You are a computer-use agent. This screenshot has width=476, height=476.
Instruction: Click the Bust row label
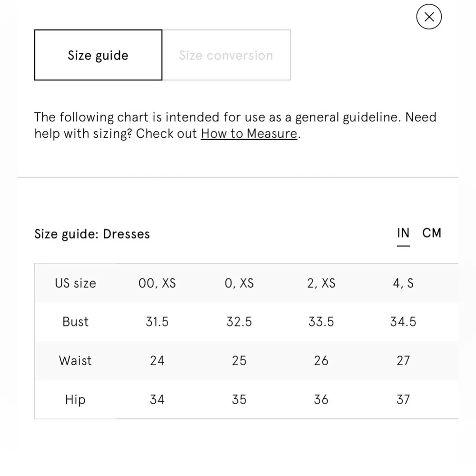(x=75, y=322)
